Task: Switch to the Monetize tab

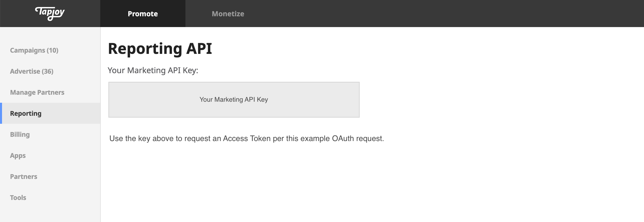Action: pos(228,14)
